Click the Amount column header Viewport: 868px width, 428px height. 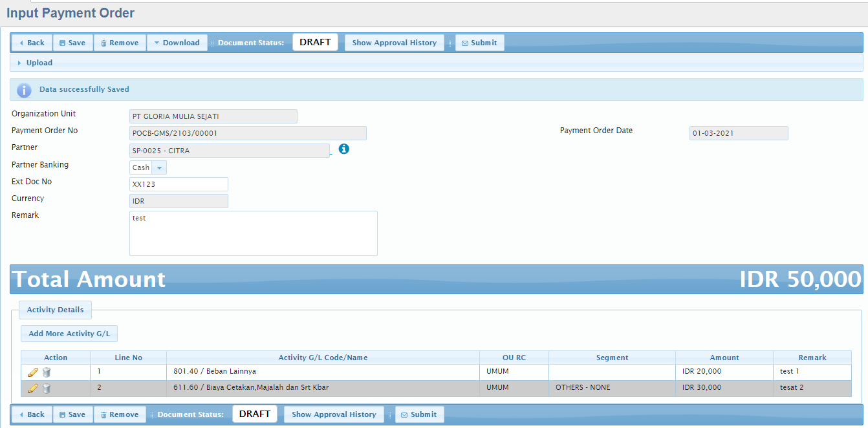pos(724,358)
